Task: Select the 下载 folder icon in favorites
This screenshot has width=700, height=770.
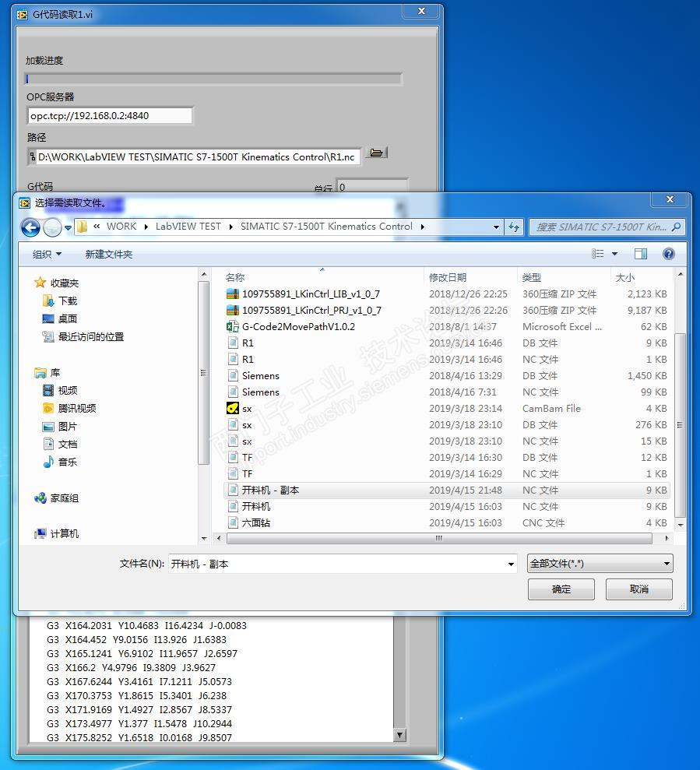Action: click(x=48, y=301)
